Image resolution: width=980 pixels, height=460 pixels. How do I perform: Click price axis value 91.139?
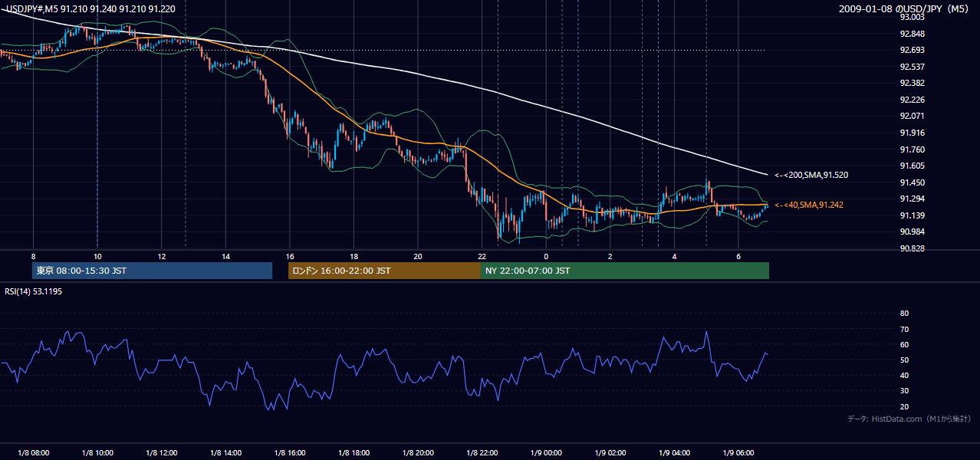(x=912, y=215)
